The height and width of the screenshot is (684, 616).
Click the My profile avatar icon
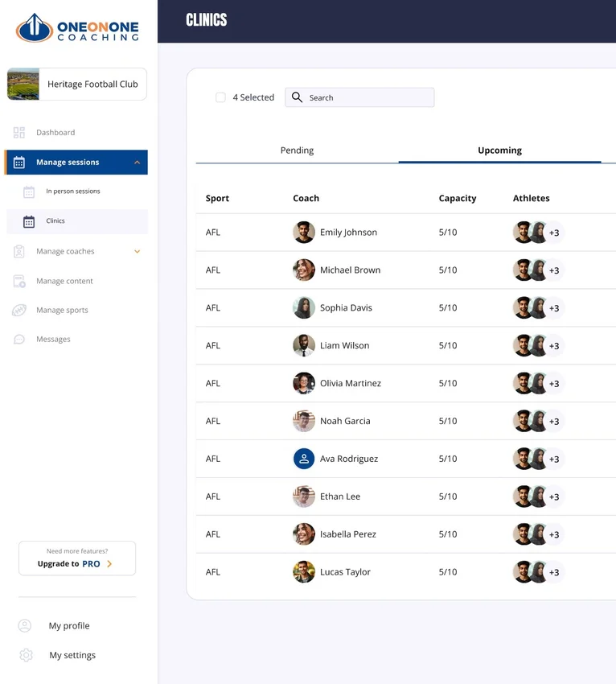(x=25, y=625)
